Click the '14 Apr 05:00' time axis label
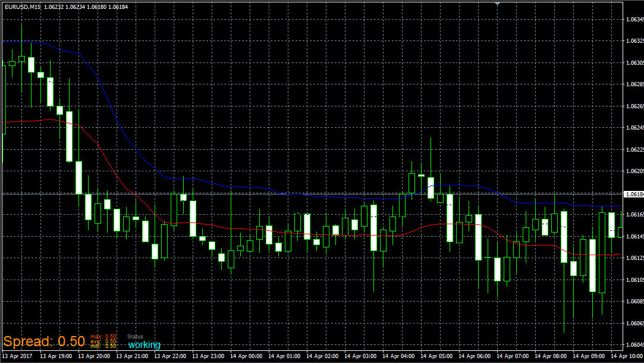 [436, 356]
